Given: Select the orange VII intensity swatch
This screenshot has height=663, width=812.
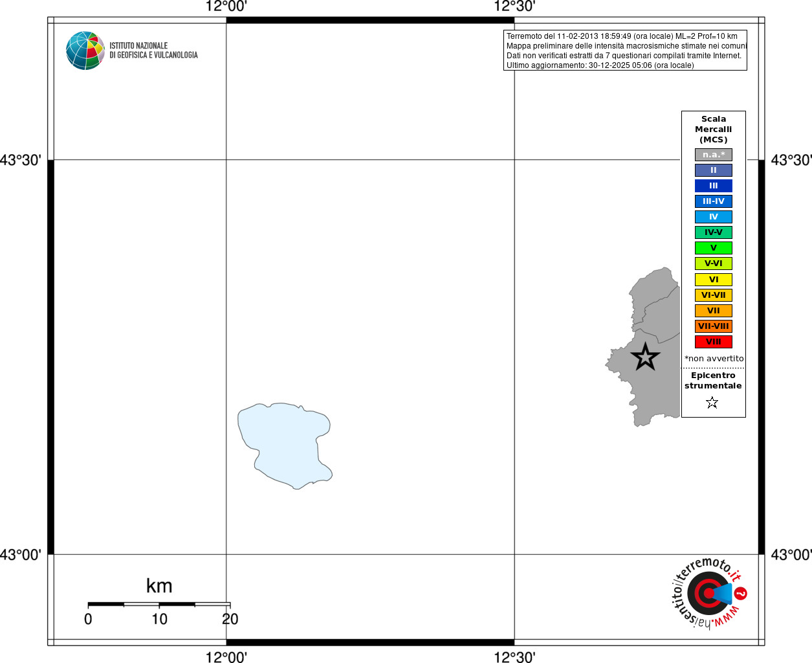Looking at the screenshot, I should tap(714, 311).
